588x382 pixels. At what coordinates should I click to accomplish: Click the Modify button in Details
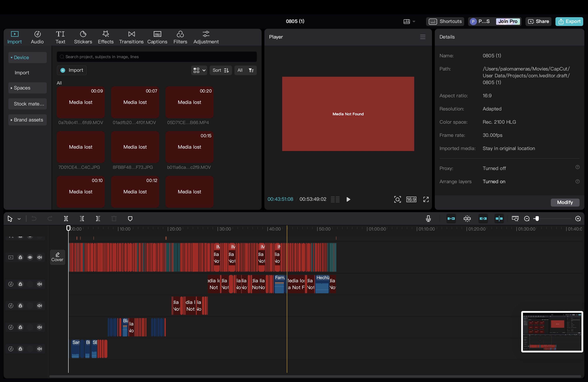[565, 202]
